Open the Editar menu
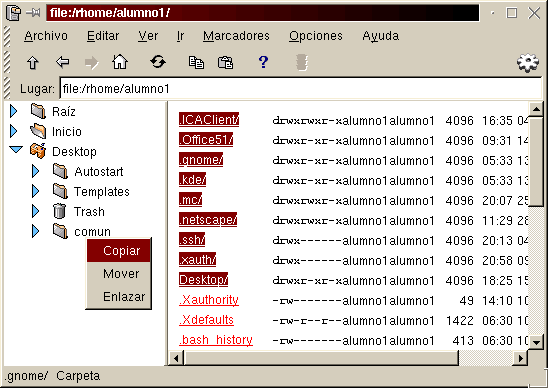548x388 pixels. tap(103, 36)
